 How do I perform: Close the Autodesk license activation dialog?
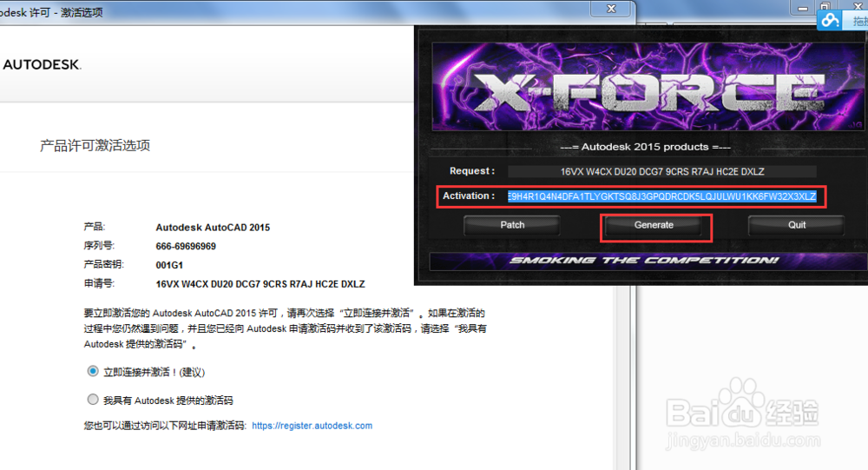[611, 9]
